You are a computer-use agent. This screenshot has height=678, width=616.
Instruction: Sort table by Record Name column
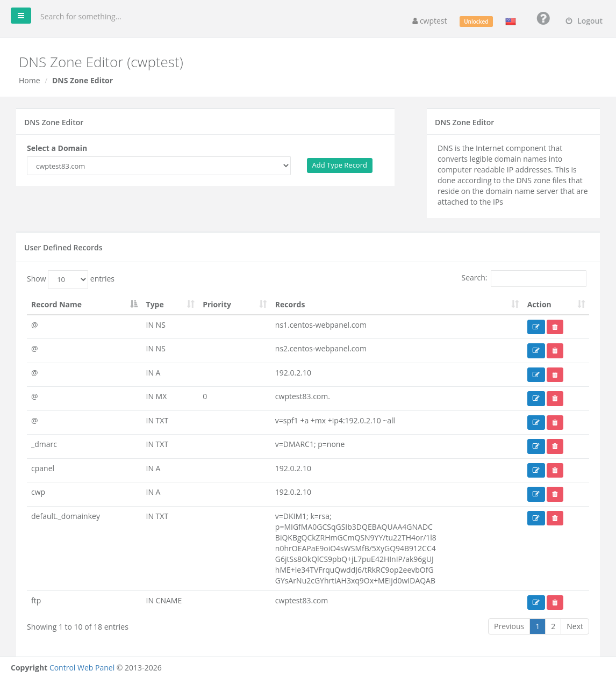84,305
